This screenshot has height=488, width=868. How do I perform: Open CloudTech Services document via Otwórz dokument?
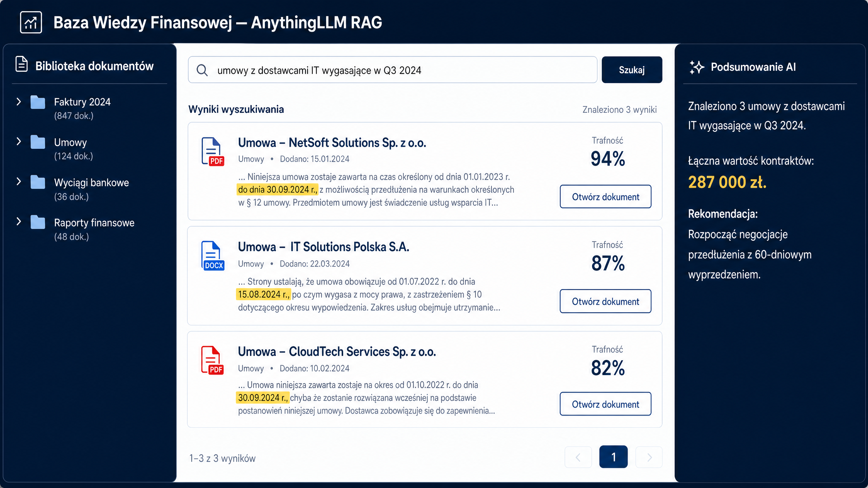tap(605, 404)
